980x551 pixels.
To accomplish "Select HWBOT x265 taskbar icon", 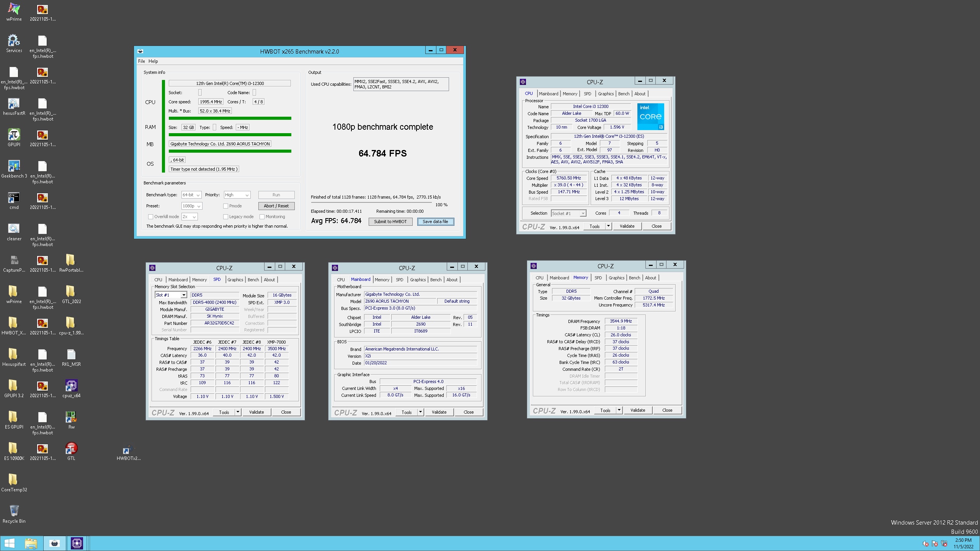I will click(55, 543).
